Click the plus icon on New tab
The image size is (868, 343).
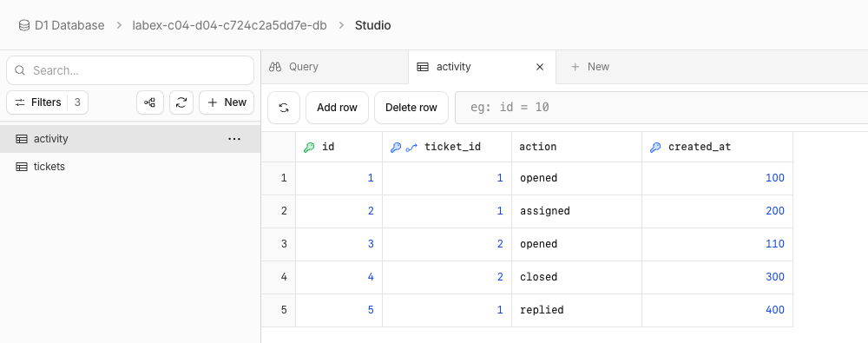click(x=575, y=67)
